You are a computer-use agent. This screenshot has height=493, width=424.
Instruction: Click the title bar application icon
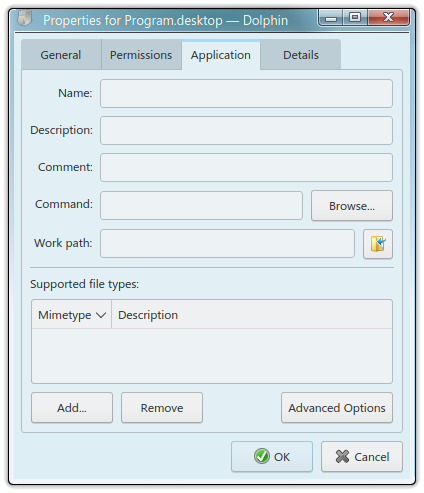(25, 18)
